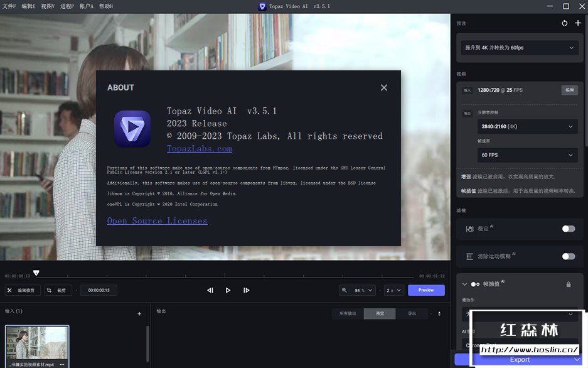This screenshot has height=368, width=588.
Task: Click the Topaz icon in title bar
Action: 262,6
